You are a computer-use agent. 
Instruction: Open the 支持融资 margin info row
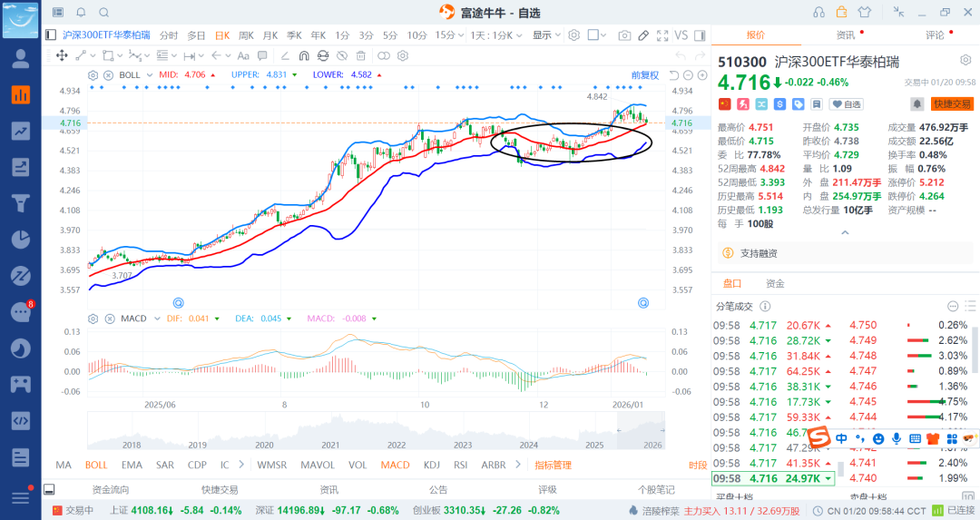coord(845,253)
